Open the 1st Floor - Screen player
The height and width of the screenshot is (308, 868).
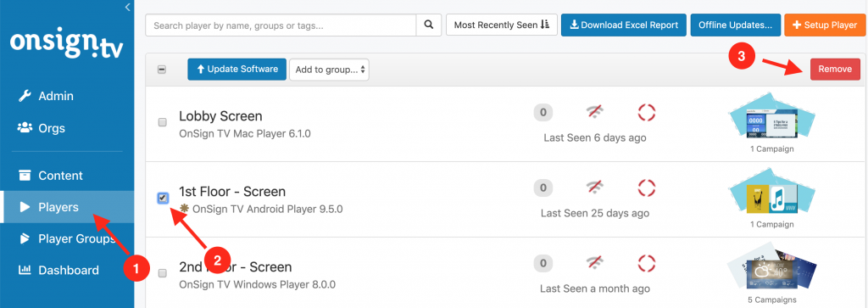tap(232, 192)
